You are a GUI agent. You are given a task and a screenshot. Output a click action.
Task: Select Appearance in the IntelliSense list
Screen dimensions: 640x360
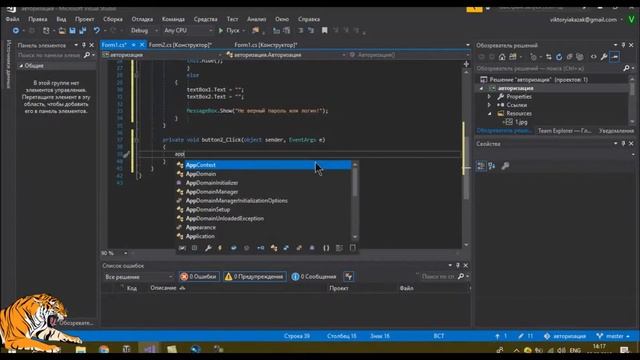click(x=264, y=227)
